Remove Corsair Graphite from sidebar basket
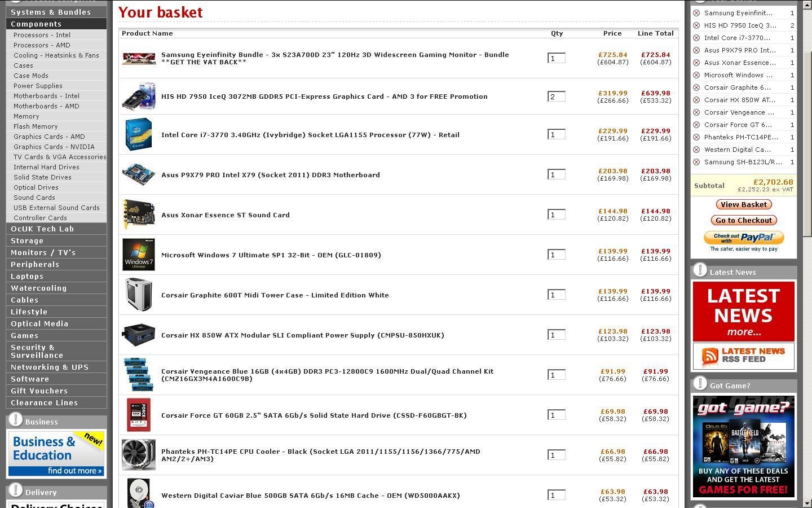812x508 pixels. 696,87
